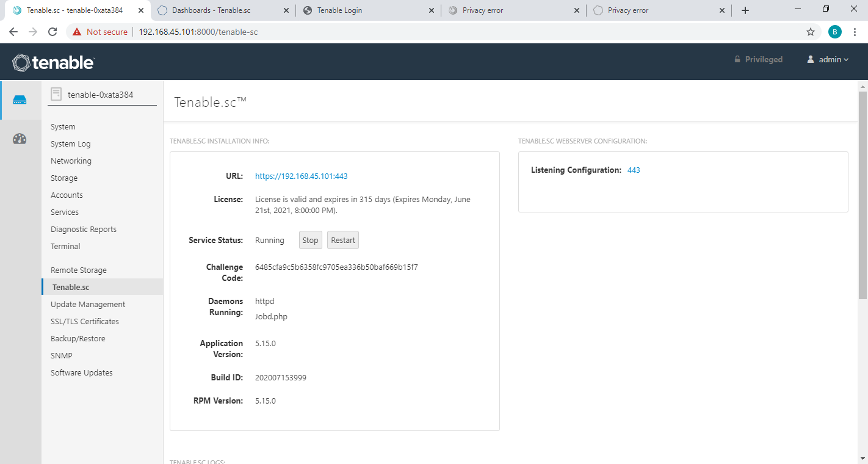The height and width of the screenshot is (464, 868).
Task: Open Networking in the sidebar
Action: tap(71, 161)
